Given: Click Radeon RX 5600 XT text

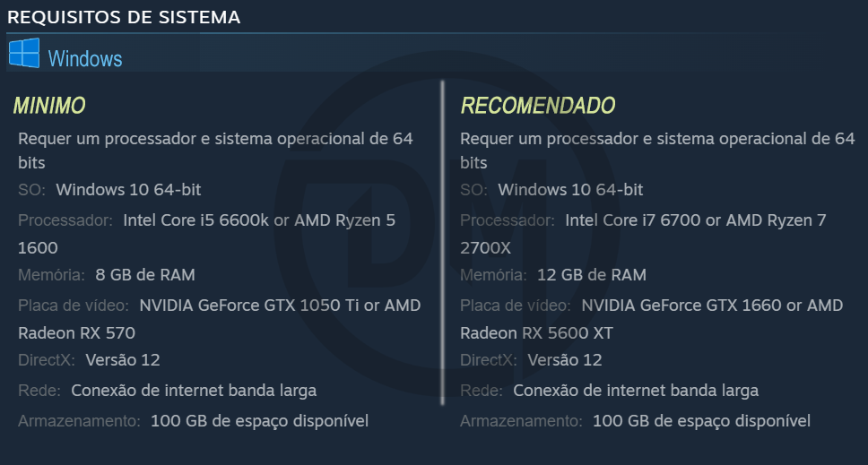Looking at the screenshot, I should (x=536, y=333).
